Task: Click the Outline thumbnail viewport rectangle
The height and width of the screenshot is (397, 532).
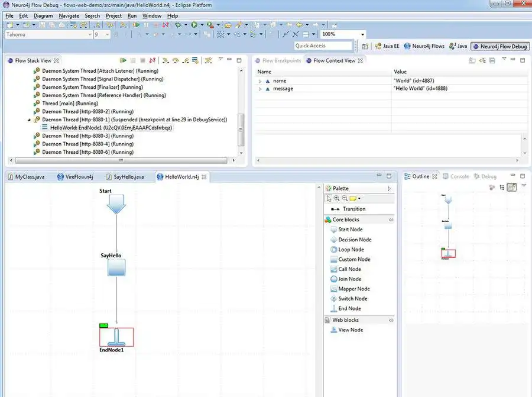Action: (x=448, y=253)
